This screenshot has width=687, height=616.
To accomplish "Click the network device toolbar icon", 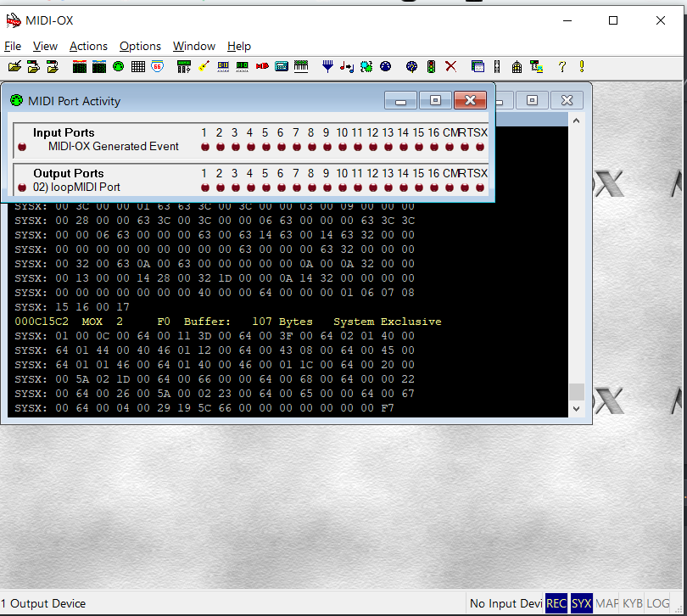I will coord(536,67).
